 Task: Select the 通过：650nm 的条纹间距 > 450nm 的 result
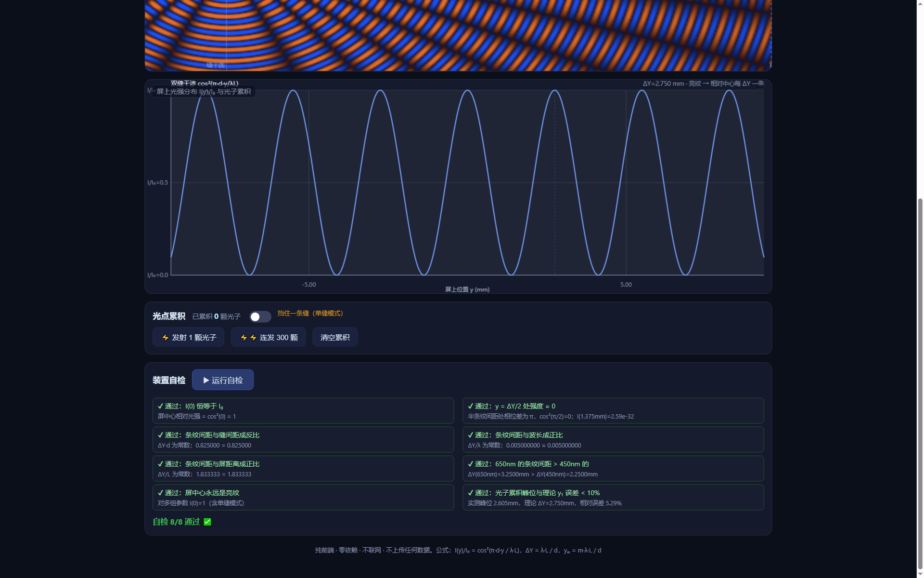point(613,468)
